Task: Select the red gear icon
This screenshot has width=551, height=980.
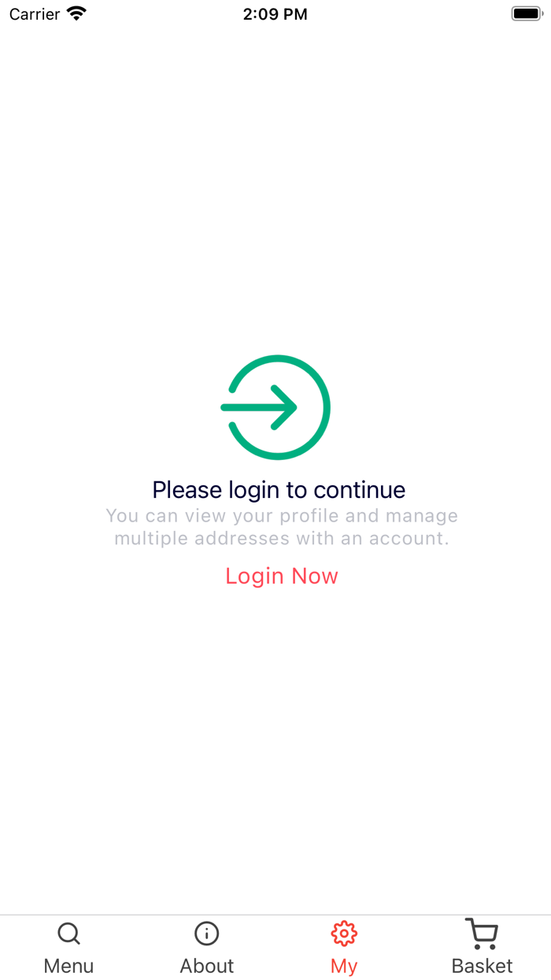Action: pos(344,934)
